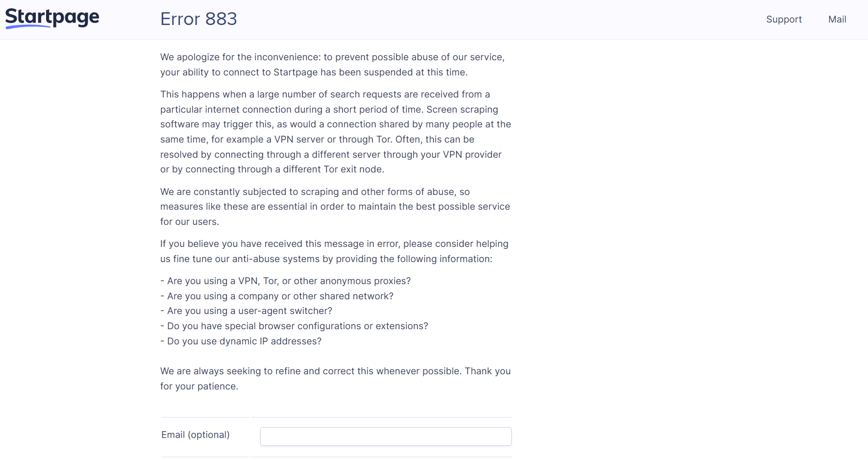Screen dimensions: 868x460
Task: Click 'Screen scraping' in the explanation text
Action: (x=462, y=110)
